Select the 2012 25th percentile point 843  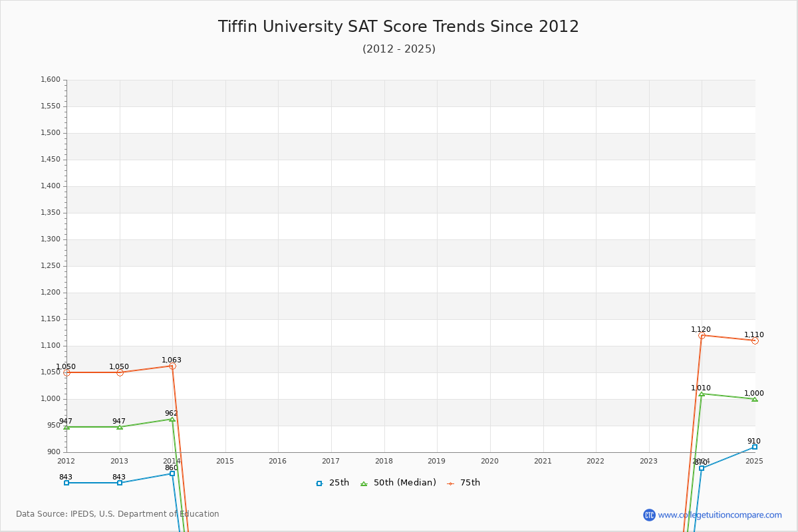(66, 483)
